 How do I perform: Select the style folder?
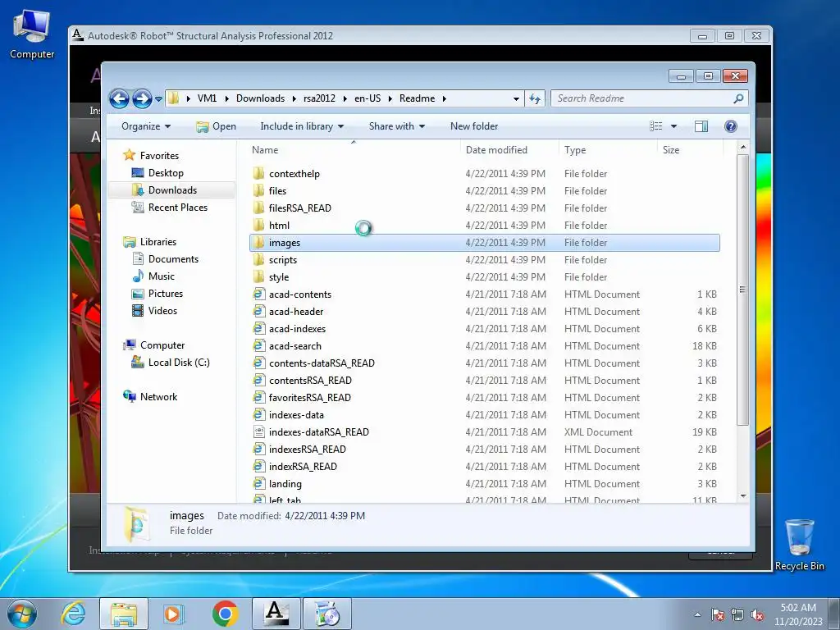[485, 277]
